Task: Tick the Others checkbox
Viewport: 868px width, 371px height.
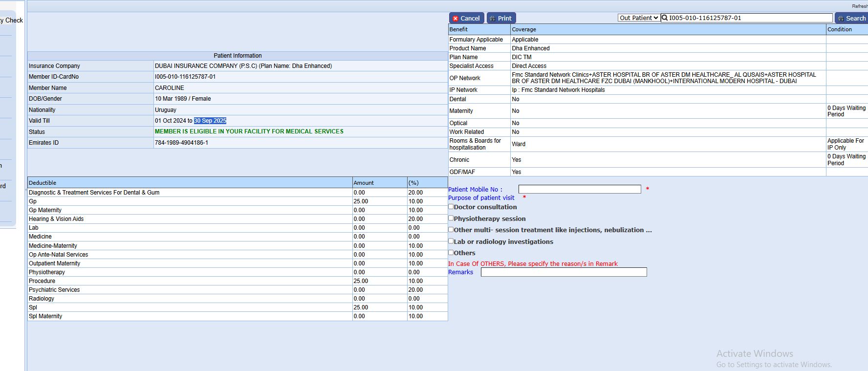Action: [451, 253]
